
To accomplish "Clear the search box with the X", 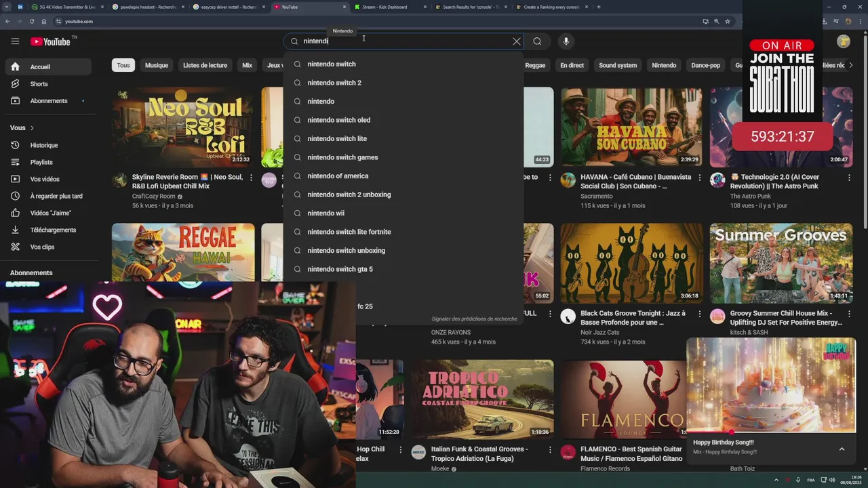I will (517, 41).
